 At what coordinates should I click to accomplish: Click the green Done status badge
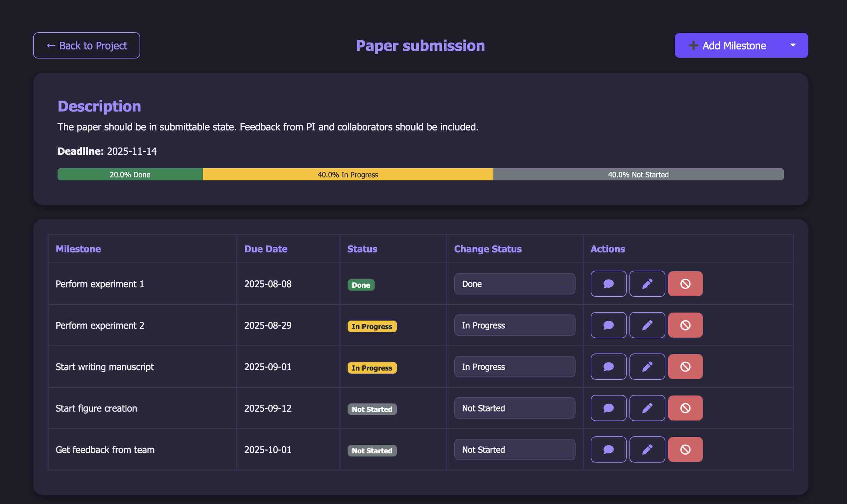[361, 285]
